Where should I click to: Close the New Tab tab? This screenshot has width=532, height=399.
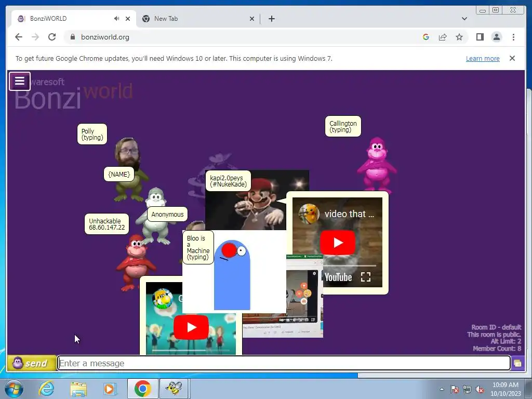coord(252,19)
